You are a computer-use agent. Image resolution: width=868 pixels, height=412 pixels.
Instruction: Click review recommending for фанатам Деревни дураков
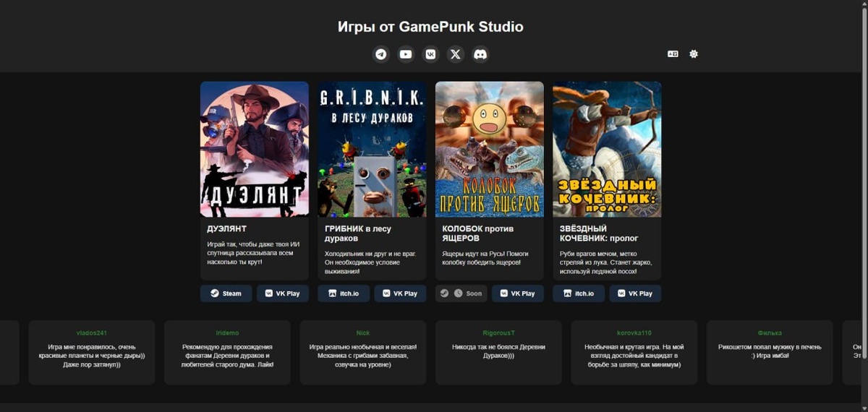click(227, 356)
